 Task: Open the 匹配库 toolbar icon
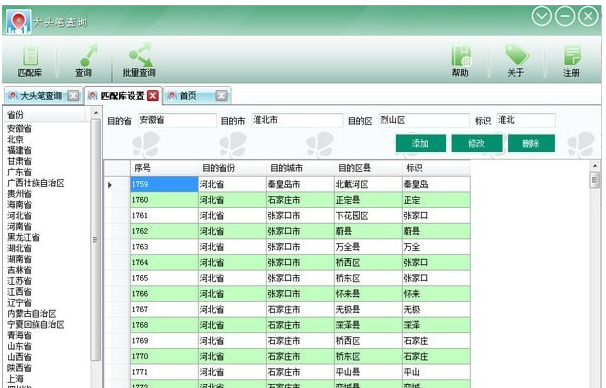coord(30,61)
